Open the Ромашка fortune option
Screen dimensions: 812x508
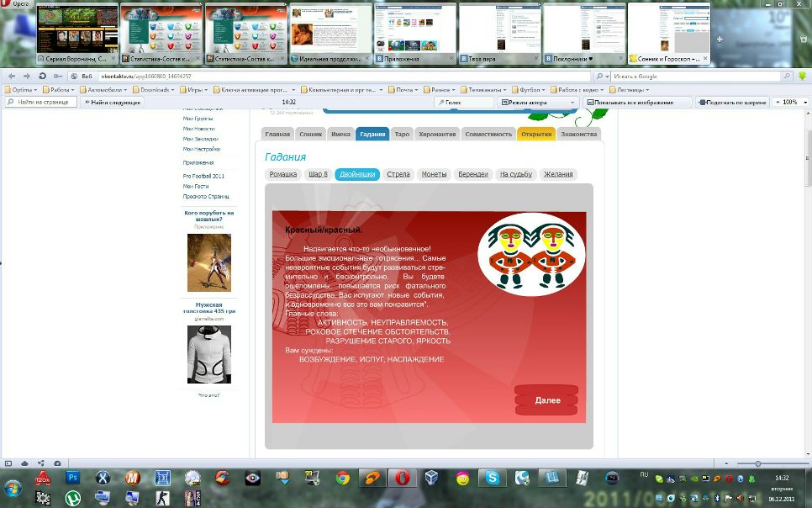pyautogui.click(x=283, y=174)
